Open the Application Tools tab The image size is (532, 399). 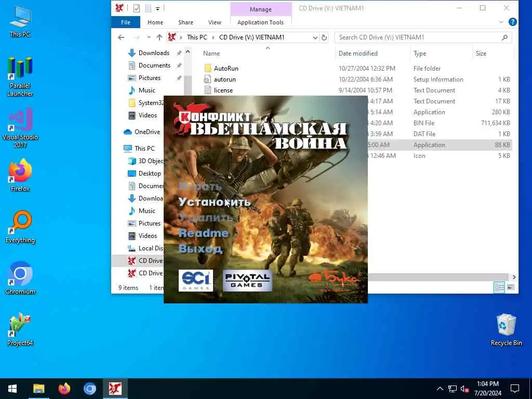tap(260, 22)
